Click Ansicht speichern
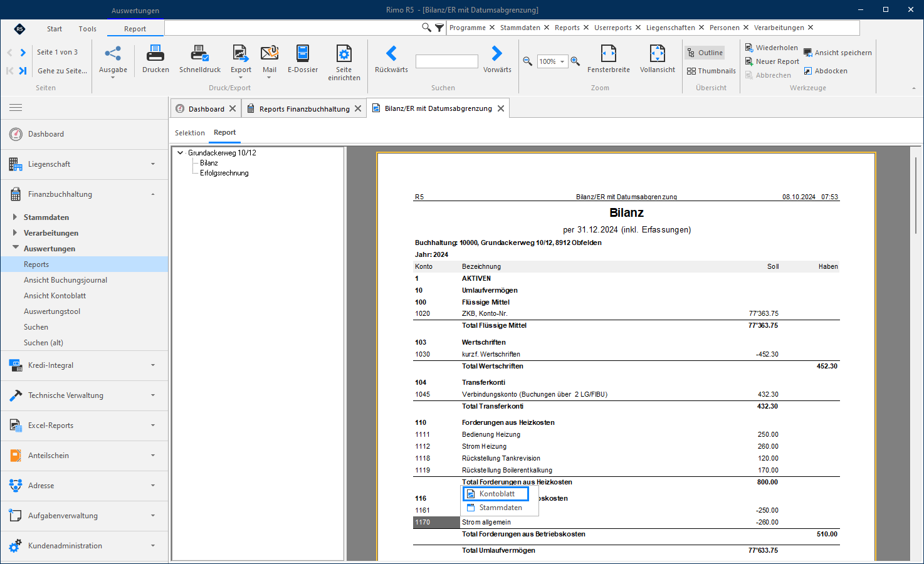 [x=837, y=53]
